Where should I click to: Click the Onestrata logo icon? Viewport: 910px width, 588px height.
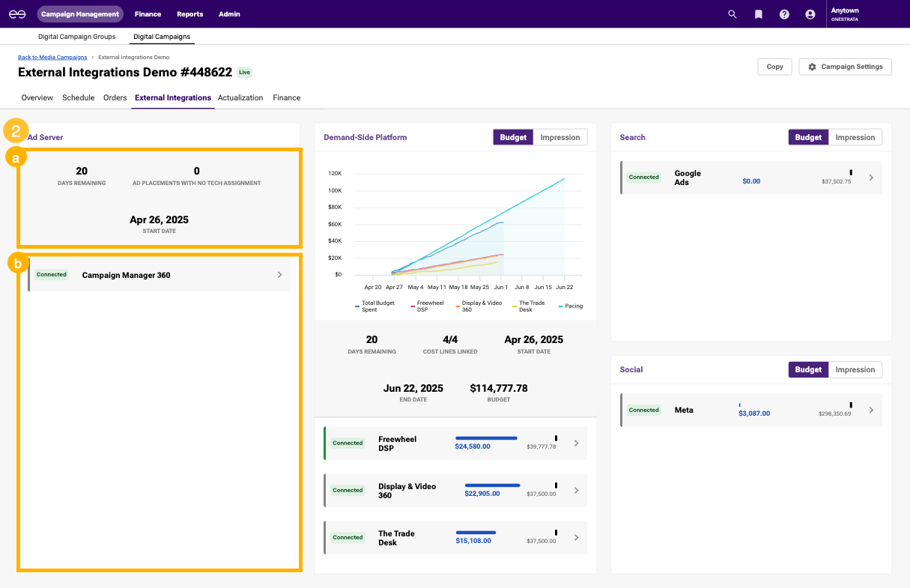click(x=17, y=14)
